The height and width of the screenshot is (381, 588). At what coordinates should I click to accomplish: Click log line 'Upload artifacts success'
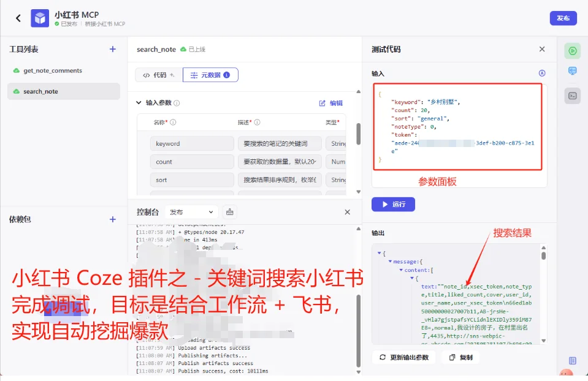(214, 348)
